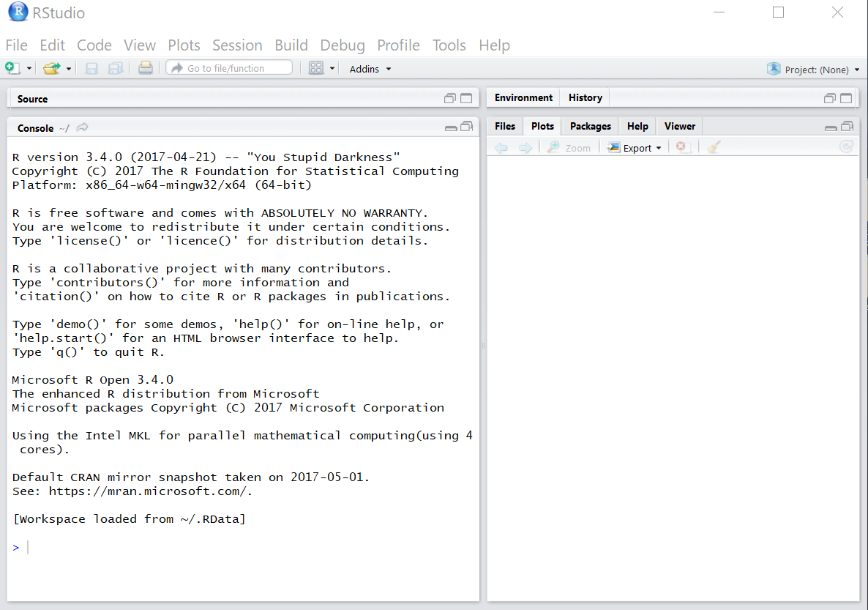Expand the recent files dropdown arrow
The width and height of the screenshot is (868, 610).
tap(69, 69)
